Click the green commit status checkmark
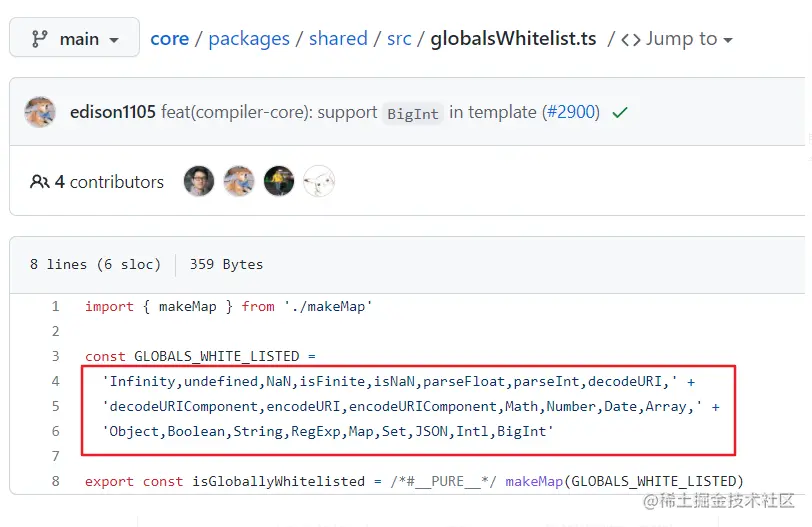The height and width of the screenshot is (527, 812). 620,113
